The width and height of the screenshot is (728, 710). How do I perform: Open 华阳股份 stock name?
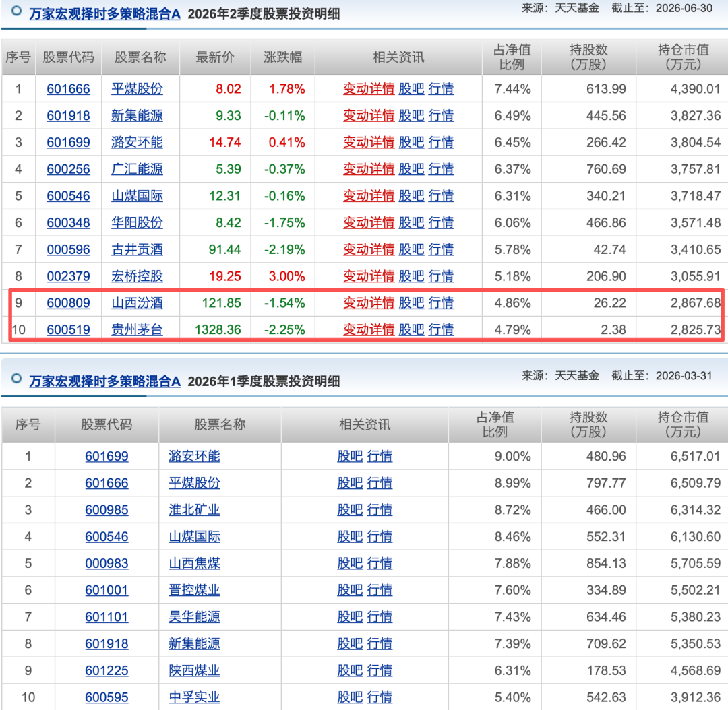click(x=137, y=223)
